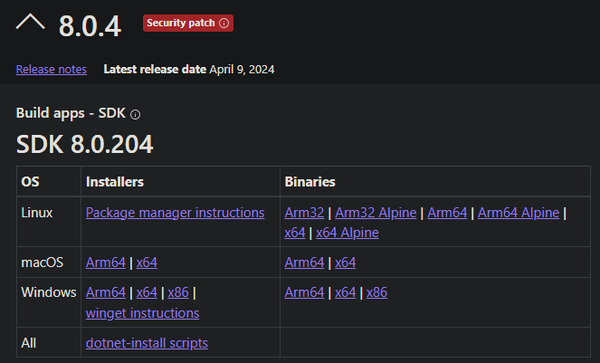Download Linux Arm64 binary
Image resolution: width=600 pixels, height=363 pixels.
[x=447, y=213]
